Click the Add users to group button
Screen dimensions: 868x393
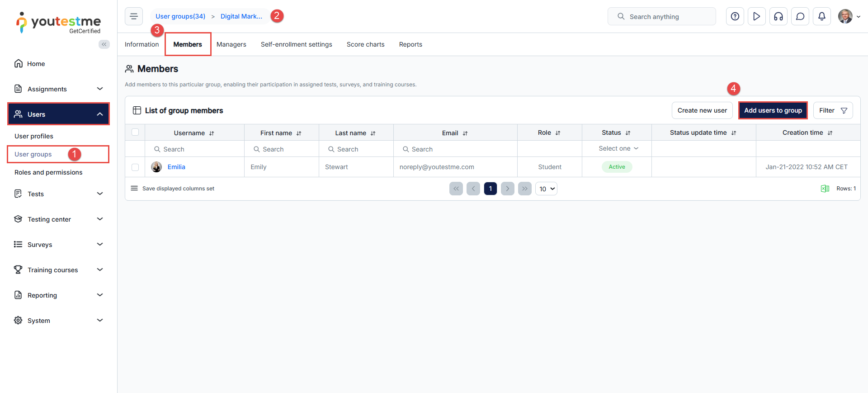click(x=773, y=110)
